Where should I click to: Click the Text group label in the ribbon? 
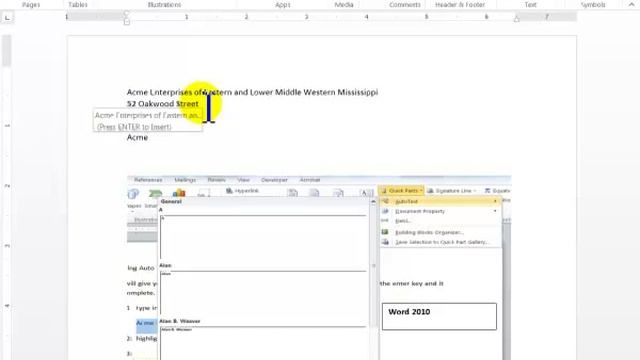[530, 4]
